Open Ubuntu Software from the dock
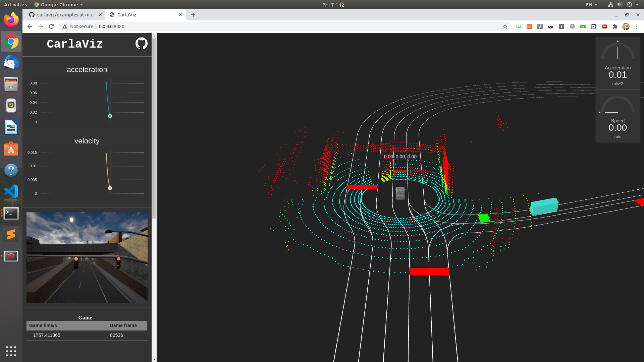The image size is (644, 362). (x=11, y=149)
